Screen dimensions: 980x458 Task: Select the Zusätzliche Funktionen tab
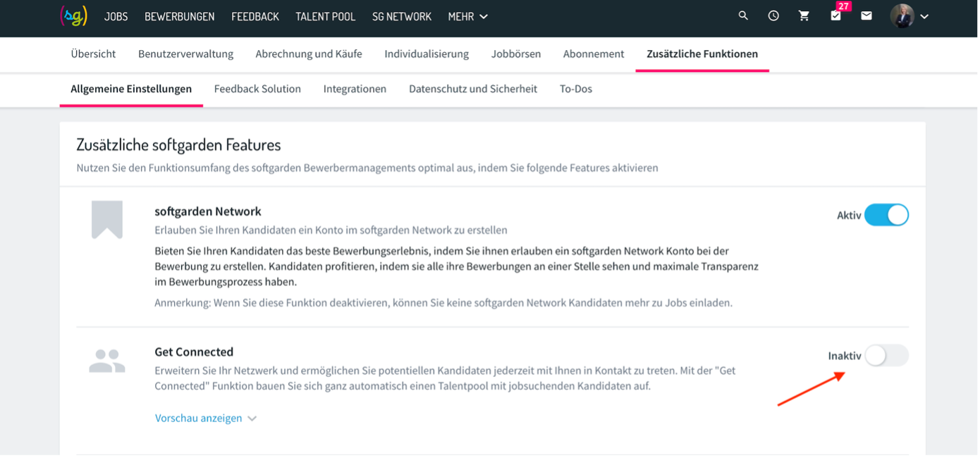(x=702, y=54)
